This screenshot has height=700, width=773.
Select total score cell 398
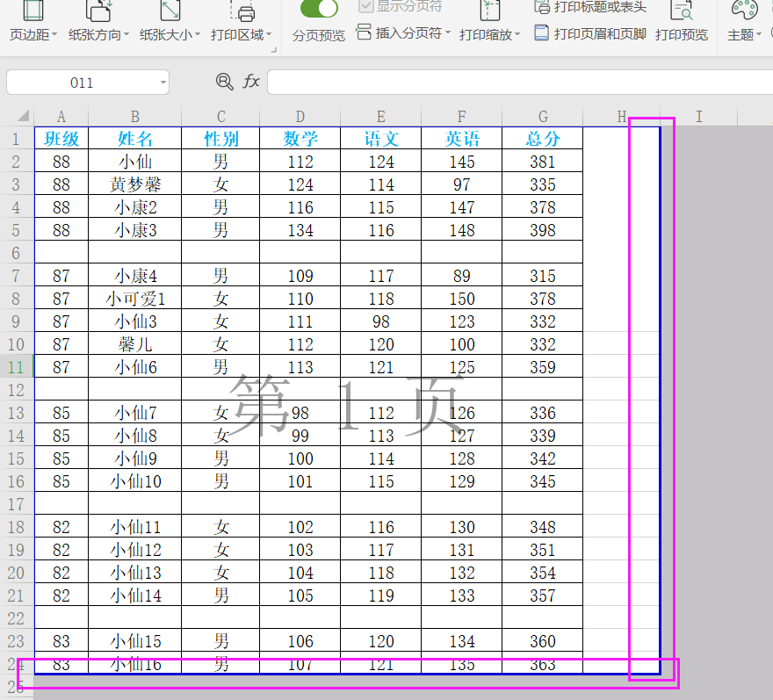tap(542, 230)
